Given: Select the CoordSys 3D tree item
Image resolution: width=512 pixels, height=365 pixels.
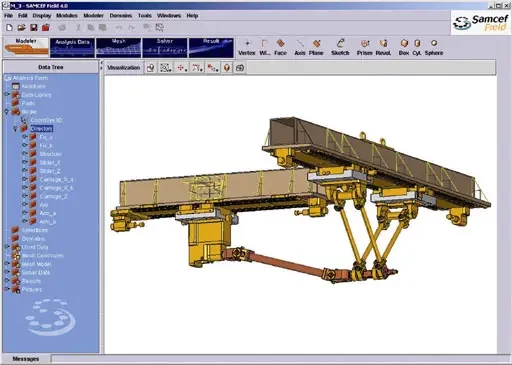Looking at the screenshot, I should coord(46,120).
